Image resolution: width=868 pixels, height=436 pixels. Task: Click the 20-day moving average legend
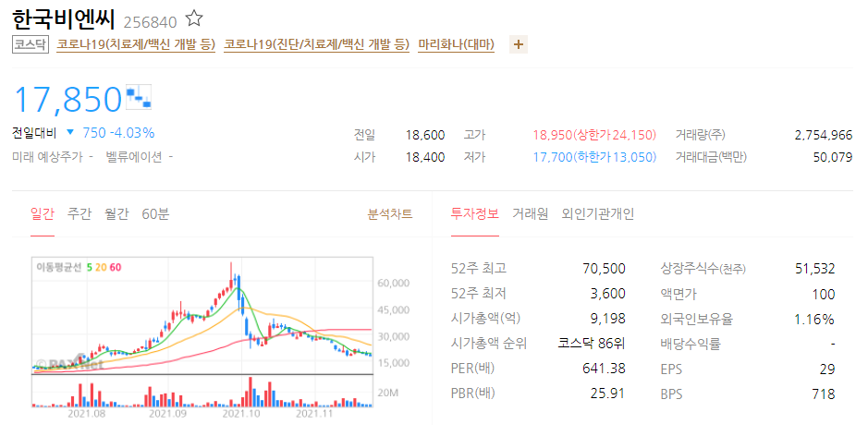click(101, 267)
